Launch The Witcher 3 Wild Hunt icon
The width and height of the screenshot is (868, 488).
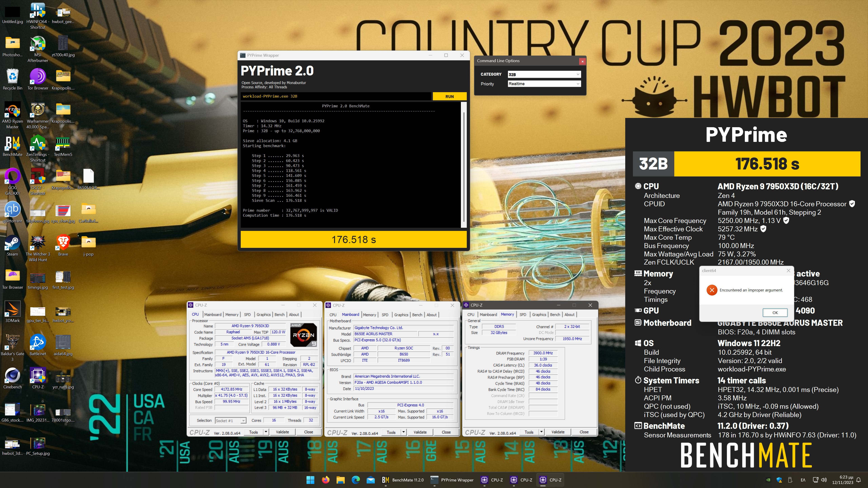38,249
